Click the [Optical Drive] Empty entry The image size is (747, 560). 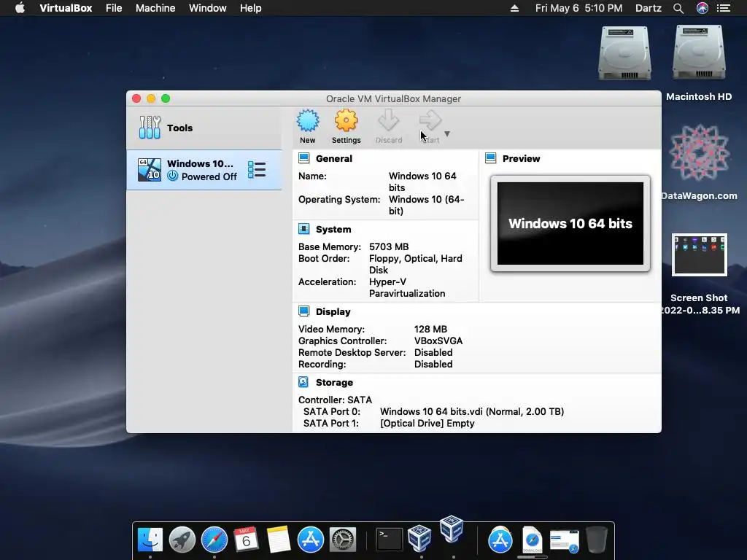pos(427,424)
